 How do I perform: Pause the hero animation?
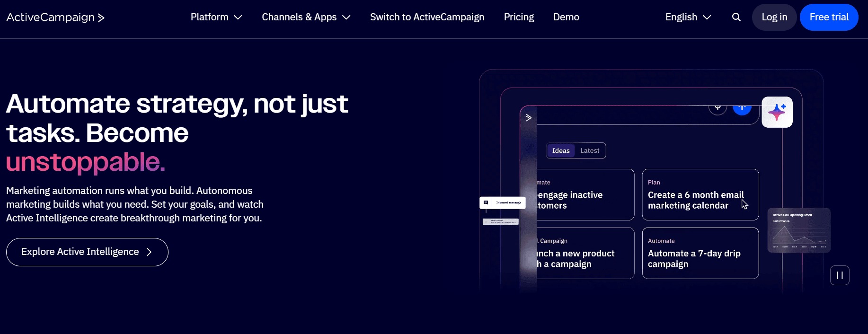point(840,275)
